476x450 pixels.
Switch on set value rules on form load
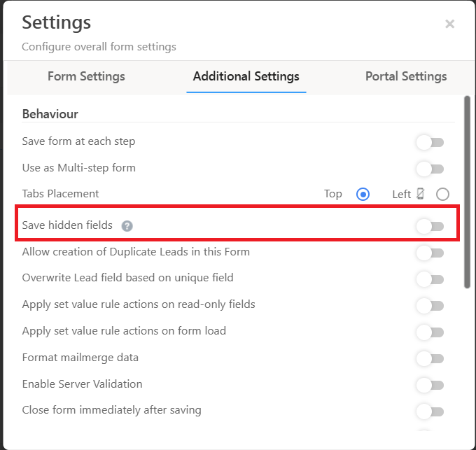430,332
